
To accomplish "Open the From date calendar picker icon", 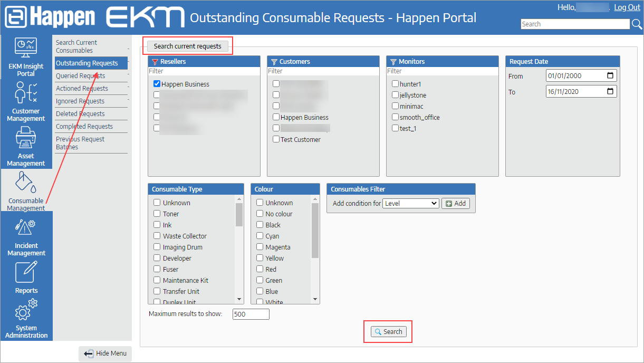I will click(x=610, y=75).
